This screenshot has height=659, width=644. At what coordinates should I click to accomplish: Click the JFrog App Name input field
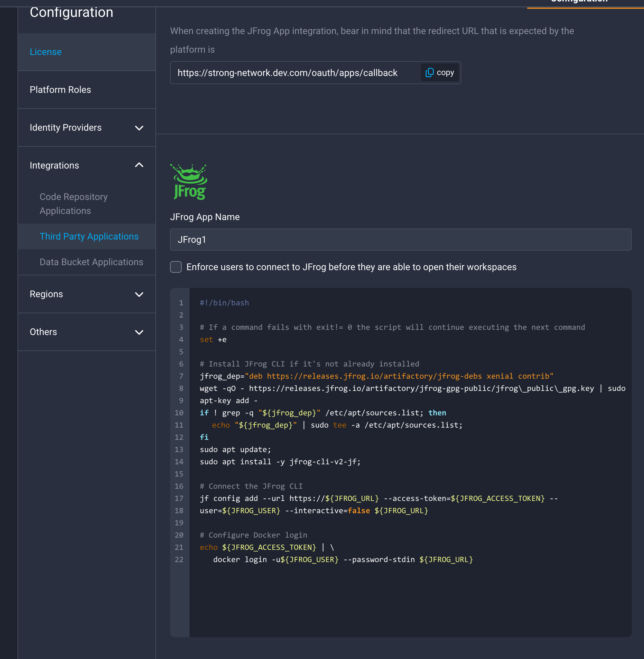[x=401, y=240]
